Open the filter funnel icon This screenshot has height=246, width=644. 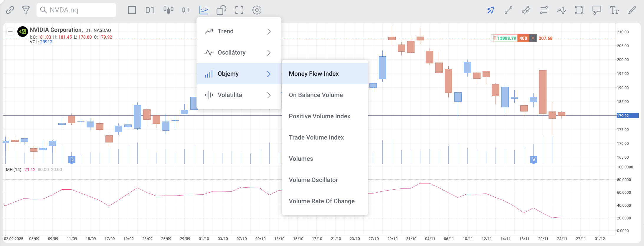(x=26, y=10)
